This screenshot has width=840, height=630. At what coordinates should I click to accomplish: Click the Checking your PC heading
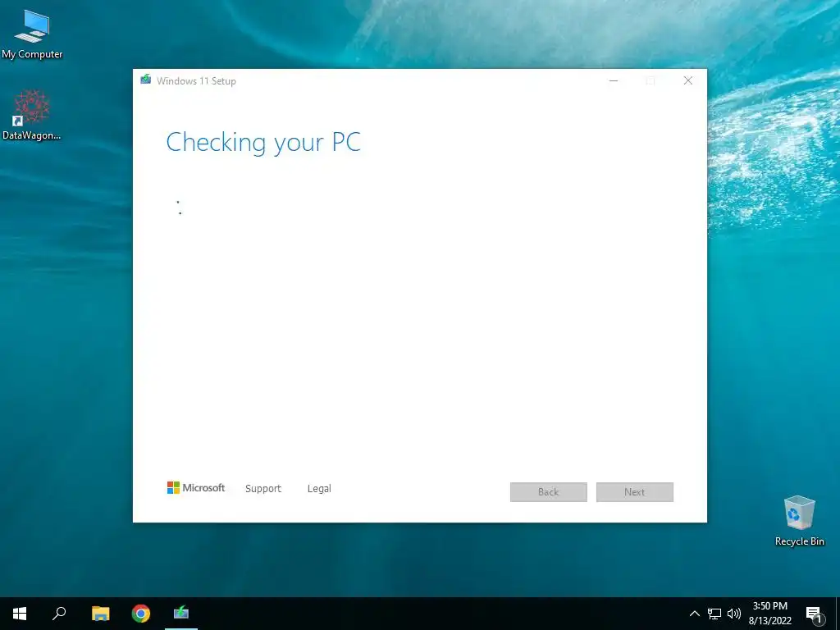click(263, 143)
